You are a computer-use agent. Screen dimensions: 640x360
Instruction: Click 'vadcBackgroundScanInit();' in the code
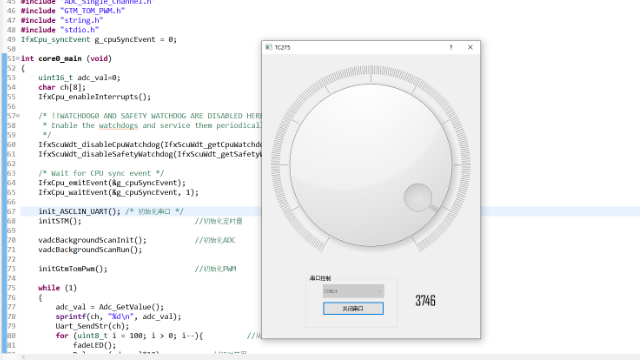(92, 240)
